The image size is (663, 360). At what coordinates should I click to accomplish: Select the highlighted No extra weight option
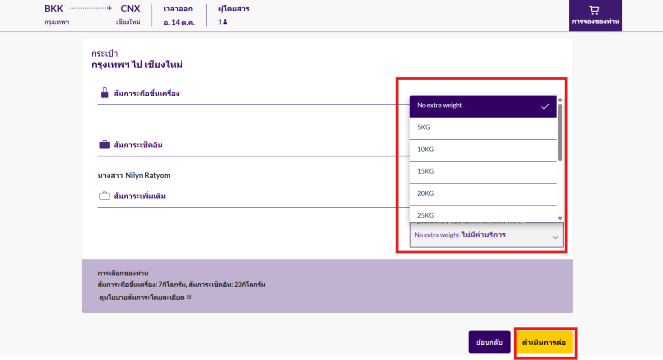click(x=483, y=106)
